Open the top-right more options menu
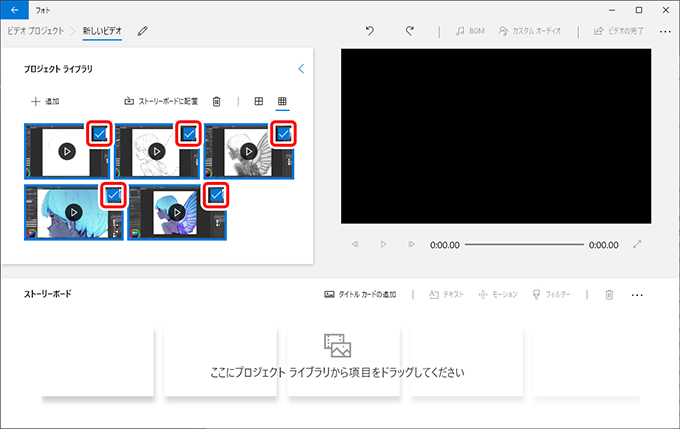 click(665, 32)
